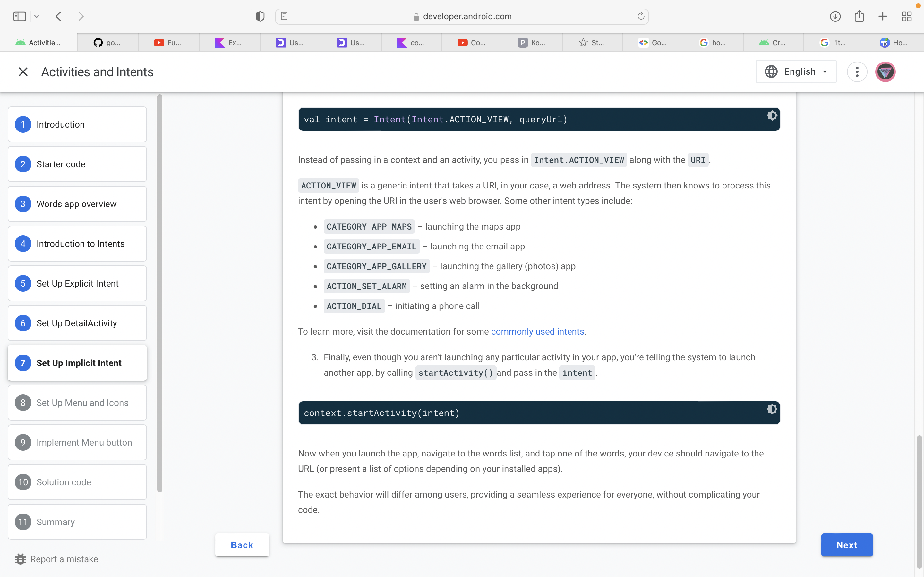
Task: Click the profile avatar in the header
Action: pos(885,71)
